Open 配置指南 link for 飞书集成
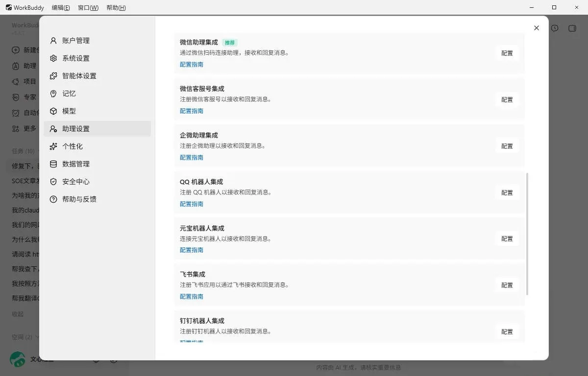Screen dimensions: 588x376 [192, 297]
